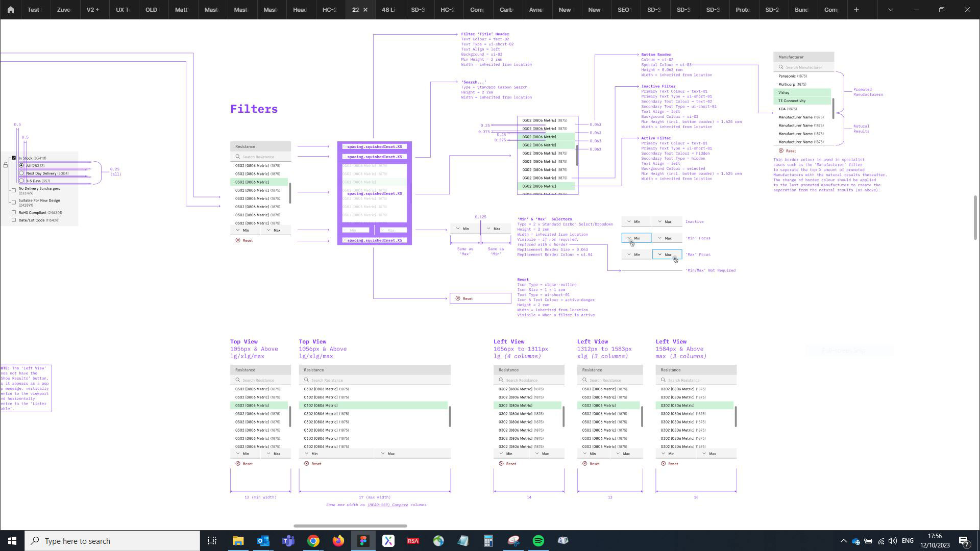Click the Figma icon in the taskbar
This screenshot has height=551, width=980.
pos(363,540)
